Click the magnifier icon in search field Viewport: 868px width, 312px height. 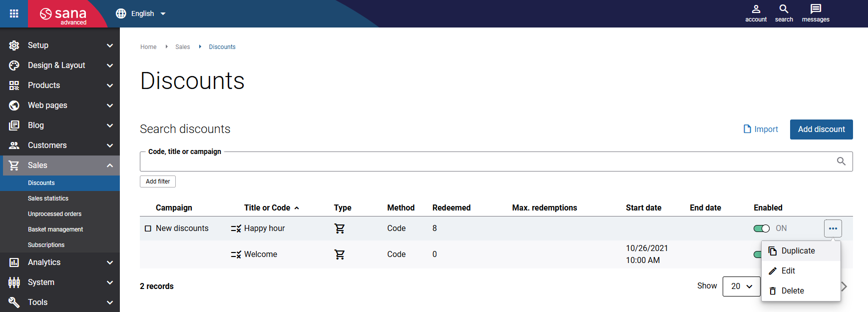(841, 161)
